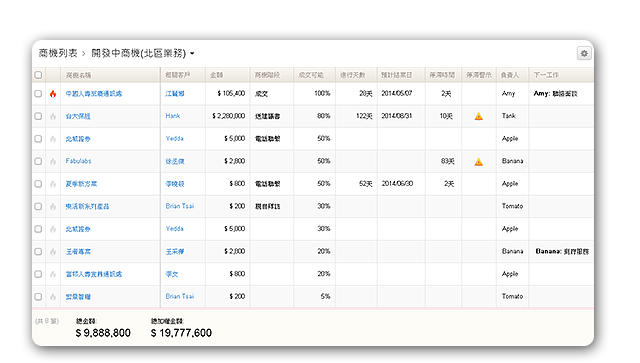Viewport: 640px width, 363px height.
Task: Check the checkbox for $105,400 row
Action: pyautogui.click(x=38, y=94)
